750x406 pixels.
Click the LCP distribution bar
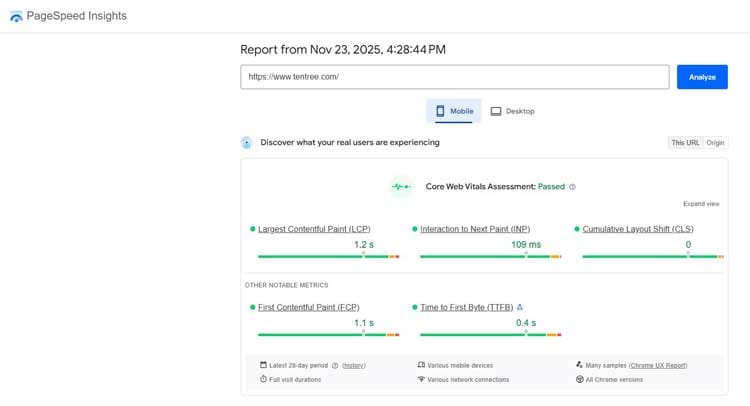329,257
